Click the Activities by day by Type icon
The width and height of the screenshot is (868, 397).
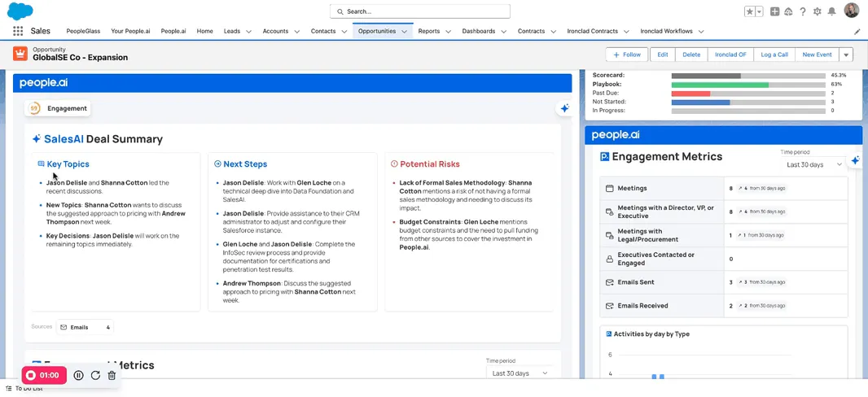609,334
